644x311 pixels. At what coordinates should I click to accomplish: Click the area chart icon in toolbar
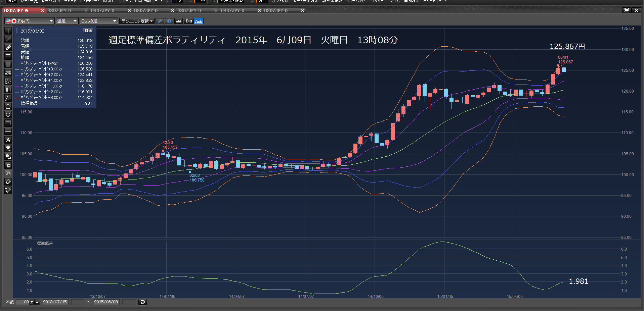pyautogui.click(x=178, y=21)
